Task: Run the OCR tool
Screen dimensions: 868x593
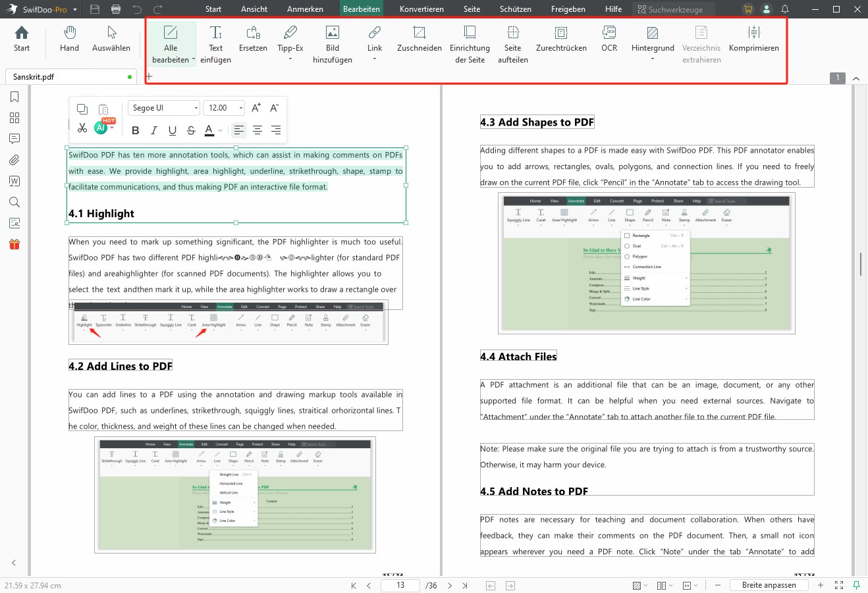Action: click(609, 39)
